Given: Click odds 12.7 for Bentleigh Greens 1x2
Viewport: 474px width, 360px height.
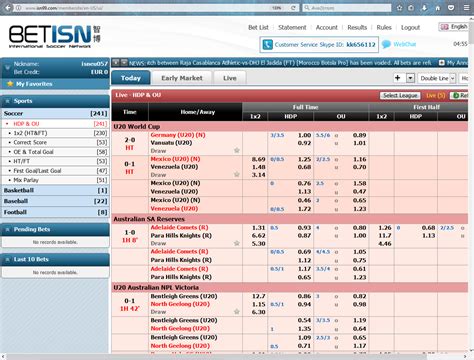Looking at the screenshot, I should (259, 296).
